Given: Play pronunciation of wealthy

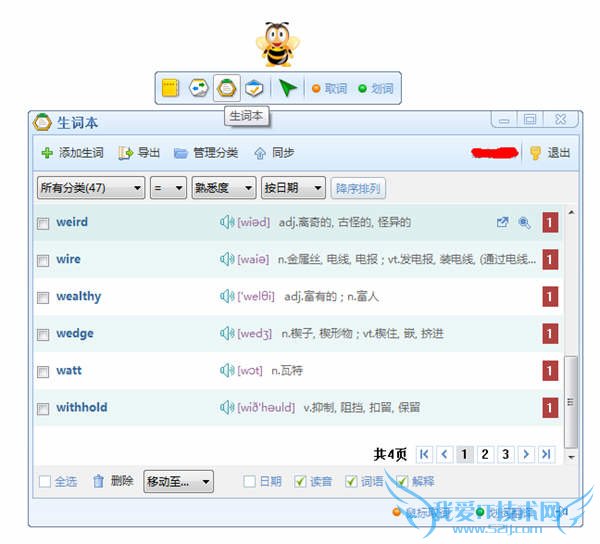Looking at the screenshot, I should (x=227, y=296).
